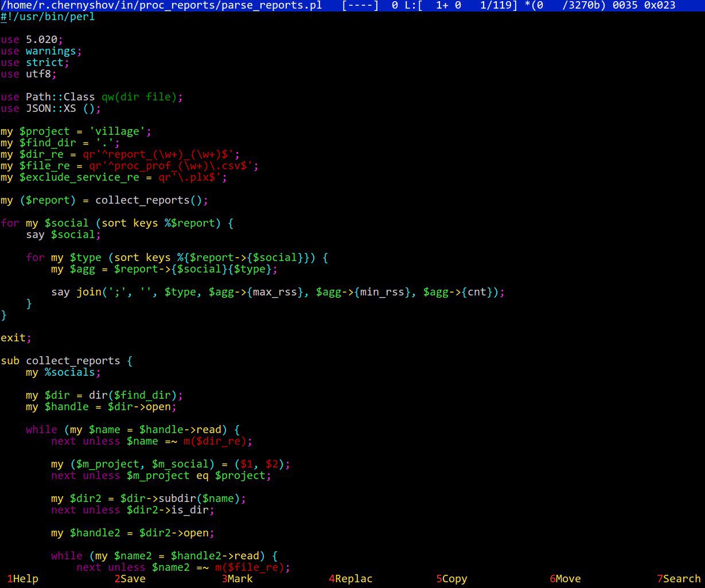Click the 'exit;' statement
The image size is (705, 588).
16,338
